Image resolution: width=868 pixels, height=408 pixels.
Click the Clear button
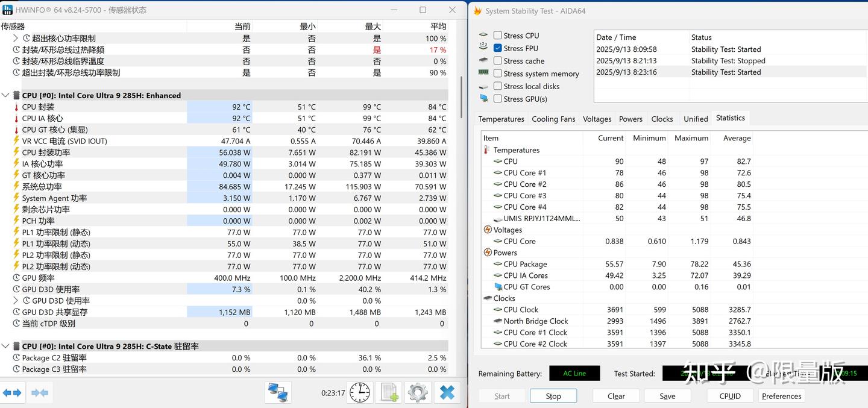616,396
